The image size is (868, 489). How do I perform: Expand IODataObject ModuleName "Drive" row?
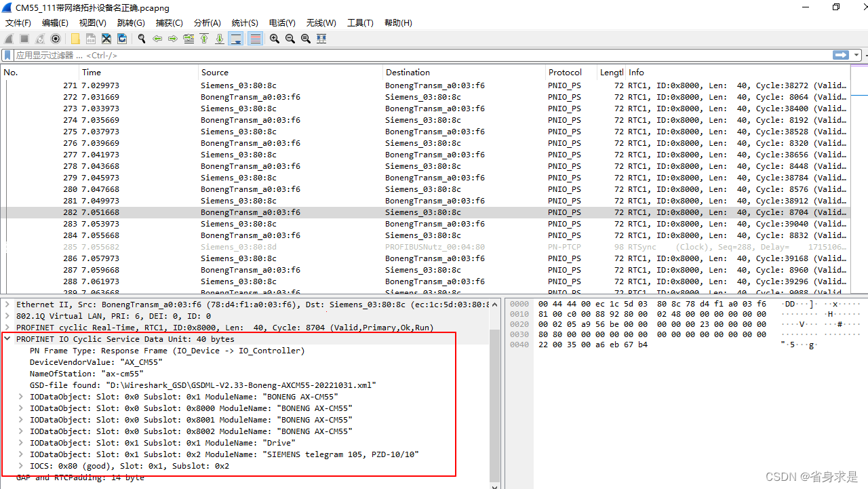(x=21, y=443)
